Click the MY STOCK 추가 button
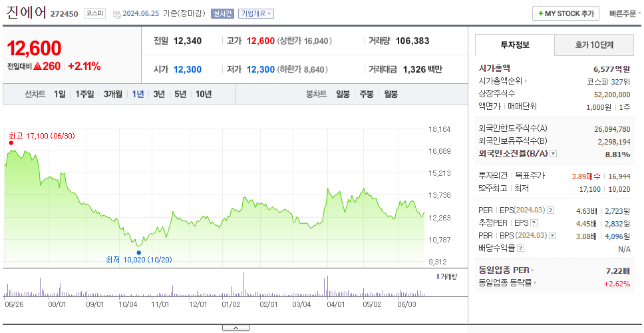The image size is (644, 333). click(x=565, y=13)
